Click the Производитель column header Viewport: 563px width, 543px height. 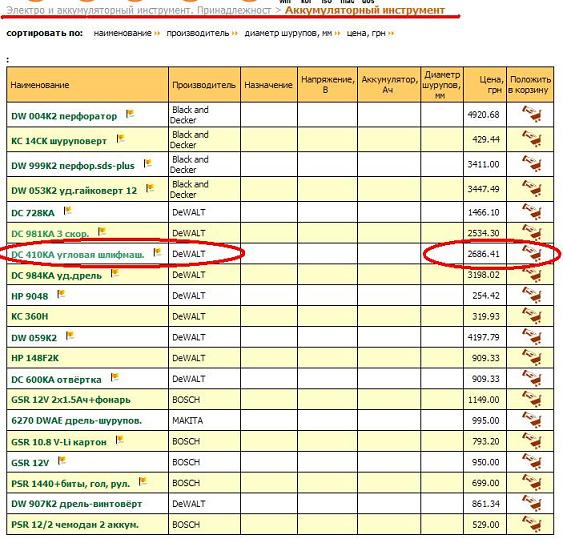point(204,84)
